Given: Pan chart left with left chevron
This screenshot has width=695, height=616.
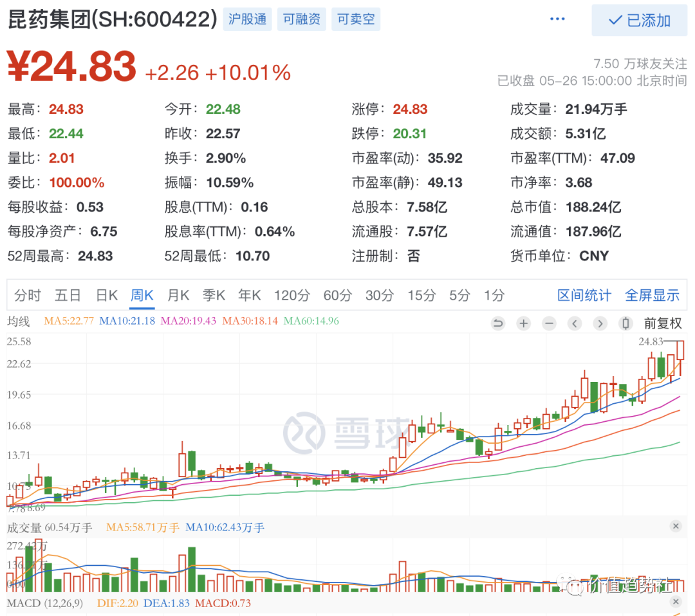Looking at the screenshot, I should [x=575, y=323].
